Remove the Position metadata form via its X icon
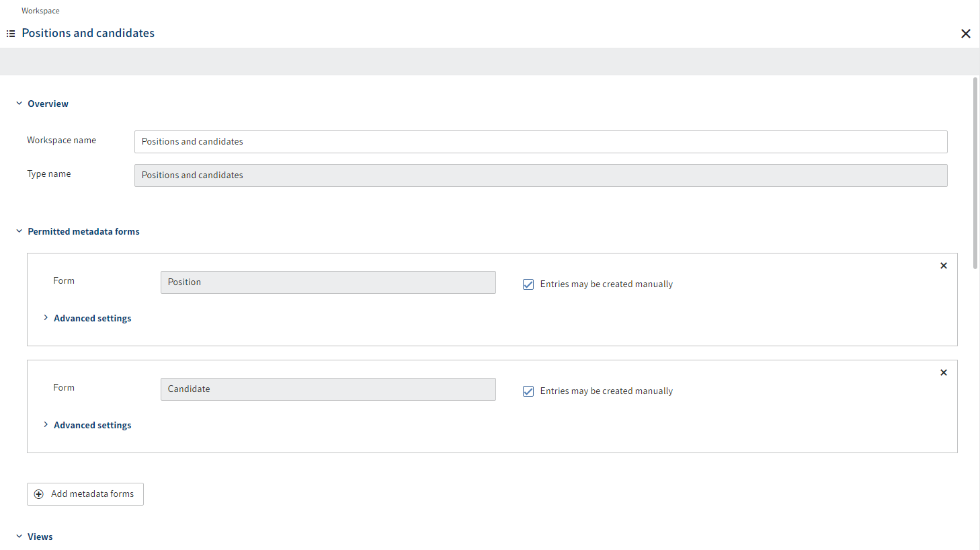This screenshot has height=550, width=980. [944, 265]
